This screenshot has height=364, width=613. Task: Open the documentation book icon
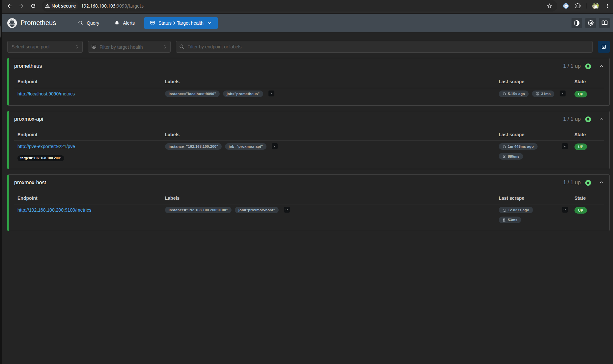604,23
